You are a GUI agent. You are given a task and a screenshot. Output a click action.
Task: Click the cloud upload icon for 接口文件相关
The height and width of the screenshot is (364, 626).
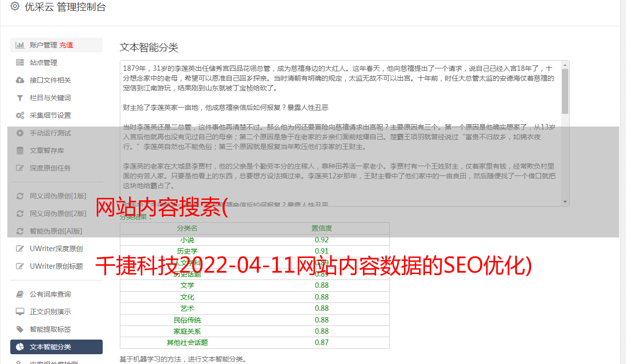click(x=20, y=80)
